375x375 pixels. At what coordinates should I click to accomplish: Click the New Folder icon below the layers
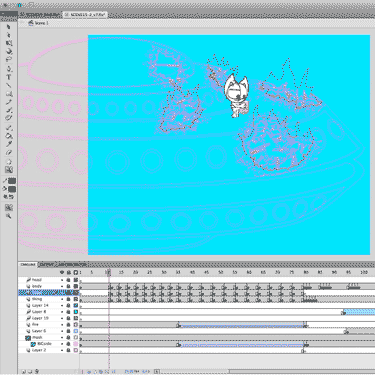click(30, 371)
